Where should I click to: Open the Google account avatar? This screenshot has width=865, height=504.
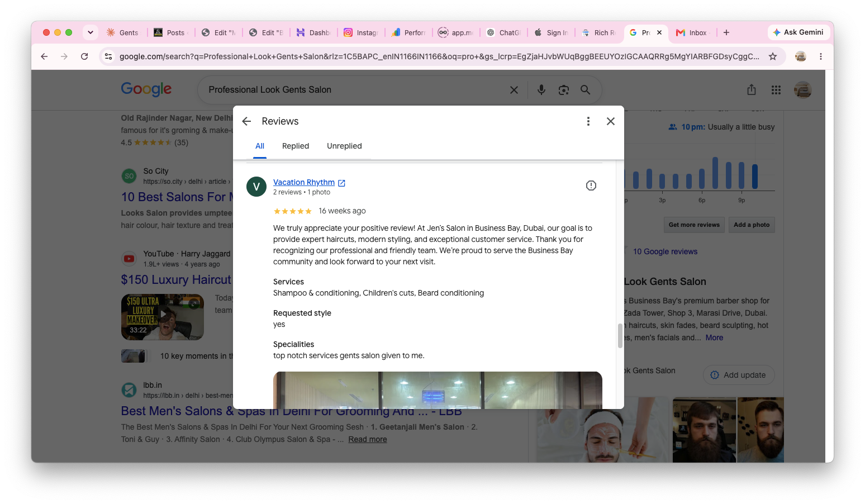(803, 90)
